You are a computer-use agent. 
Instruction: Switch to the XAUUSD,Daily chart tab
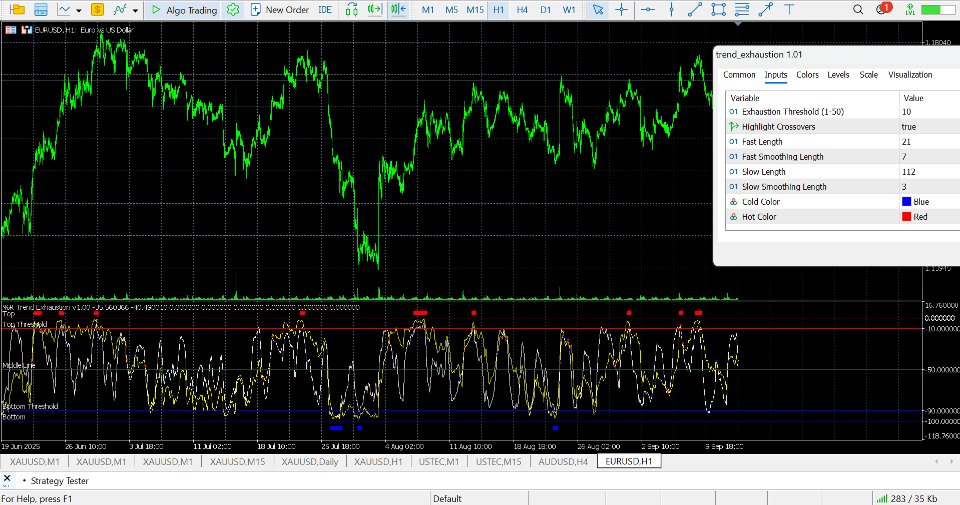[x=310, y=462]
